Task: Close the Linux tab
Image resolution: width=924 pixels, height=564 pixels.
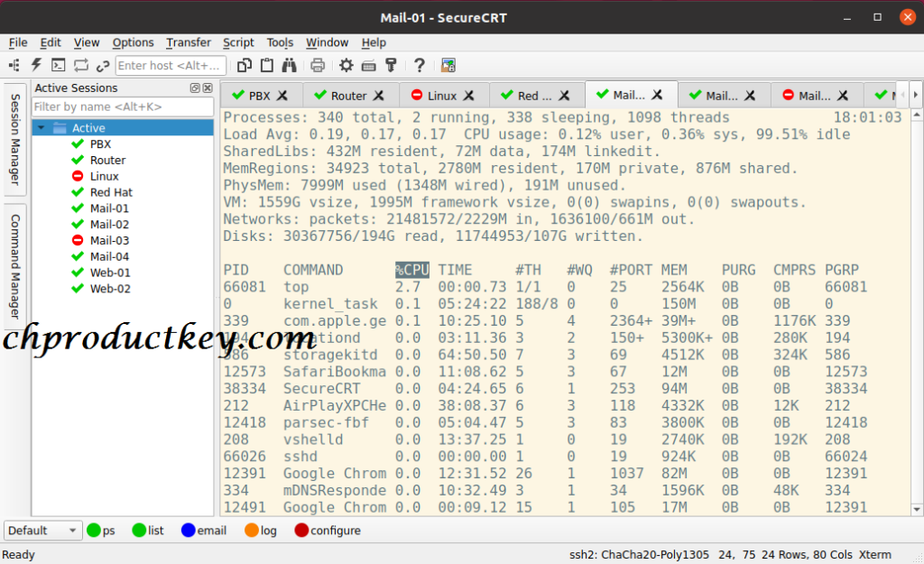Action: (x=469, y=96)
